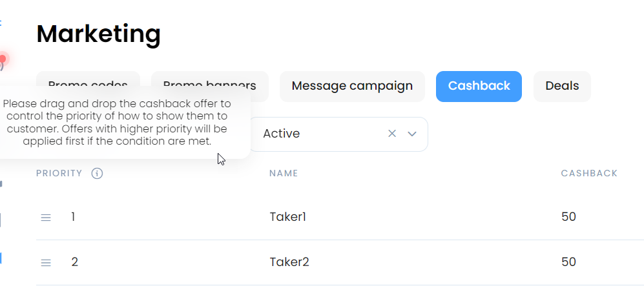
Task: Clear the Active filter with the X
Action: pyautogui.click(x=392, y=134)
